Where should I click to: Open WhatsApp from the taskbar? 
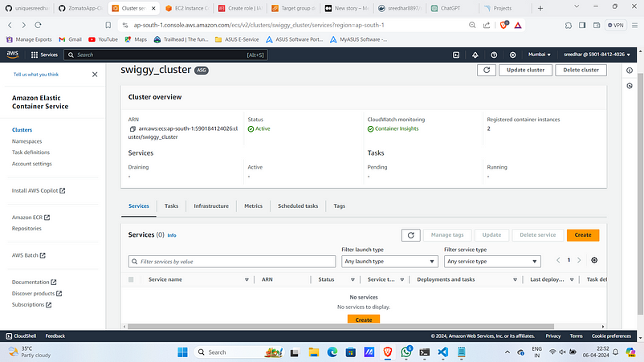coord(406,352)
